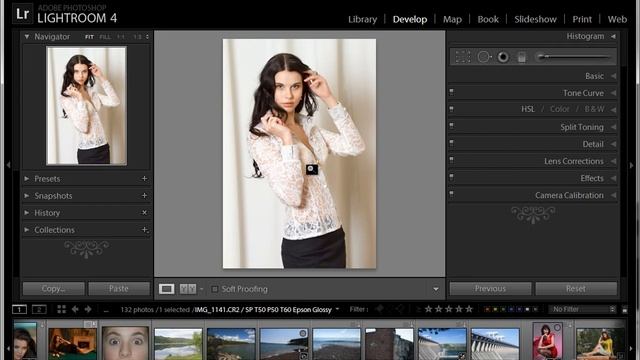Select the wide-eyed face thumbnail in filmstrip
Screen dimensions: 640x360
[x=125, y=343]
